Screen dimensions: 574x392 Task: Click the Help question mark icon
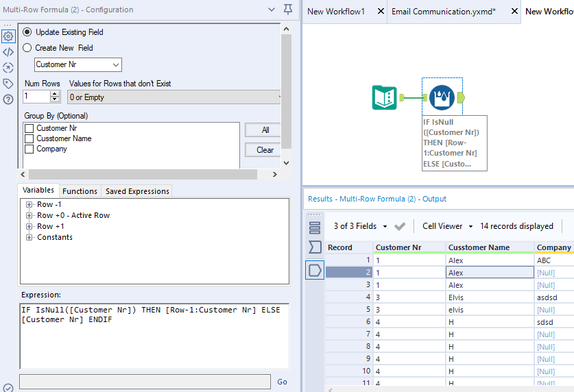tap(8, 99)
